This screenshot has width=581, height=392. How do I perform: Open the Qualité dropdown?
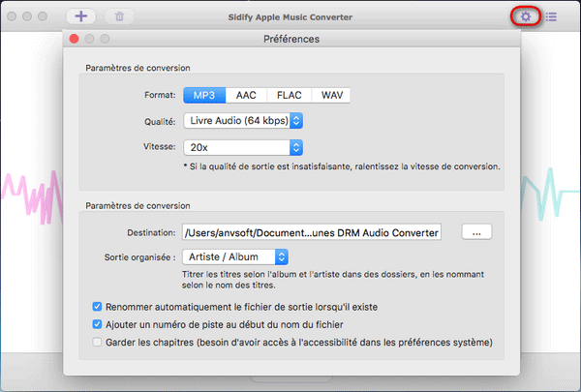coord(243,121)
